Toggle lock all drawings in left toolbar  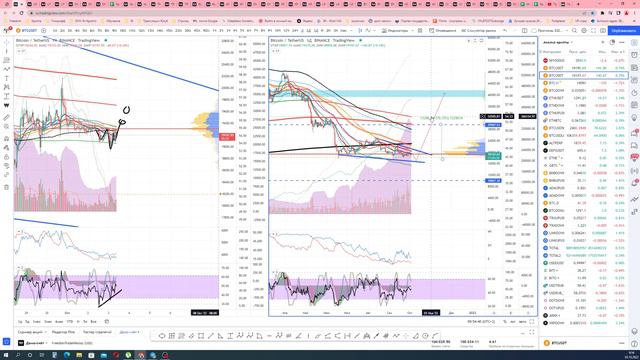coord(7,157)
